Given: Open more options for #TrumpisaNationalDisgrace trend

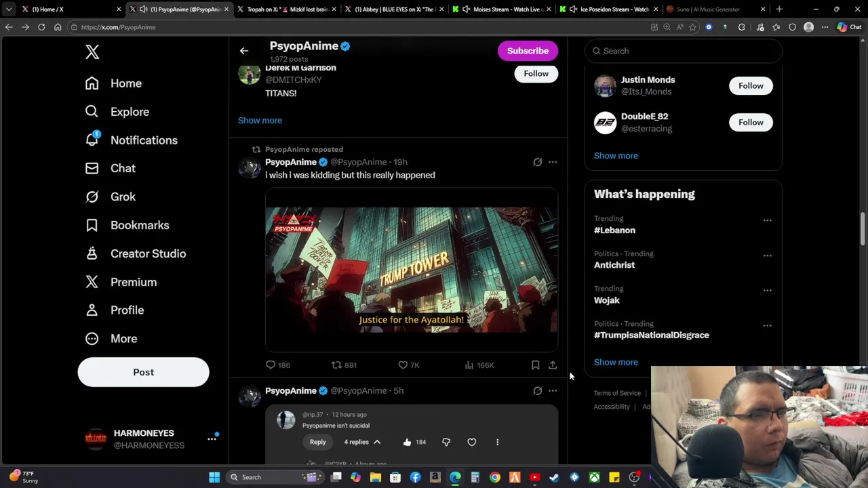Looking at the screenshot, I should click(767, 325).
